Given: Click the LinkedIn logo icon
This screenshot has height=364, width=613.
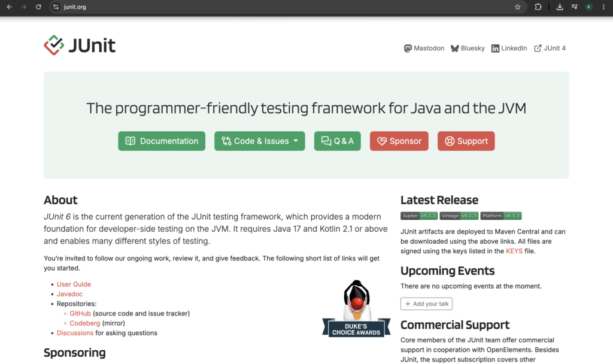Looking at the screenshot, I should click(x=495, y=48).
